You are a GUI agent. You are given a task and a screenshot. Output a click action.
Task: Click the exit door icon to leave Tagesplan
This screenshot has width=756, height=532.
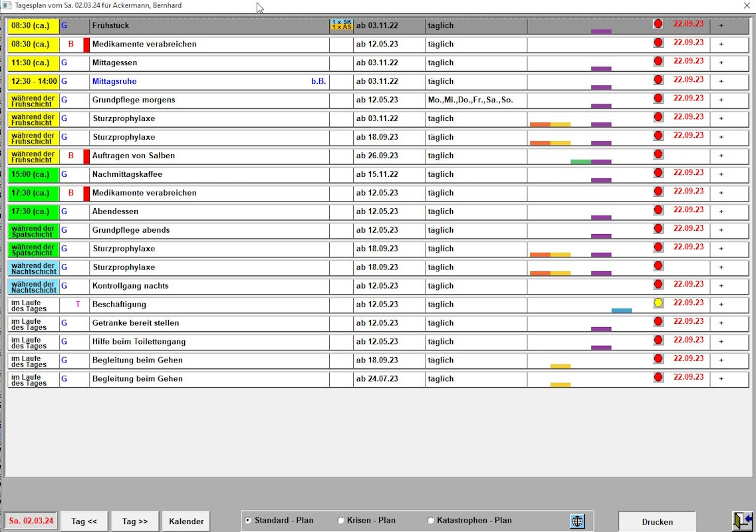tap(742, 521)
